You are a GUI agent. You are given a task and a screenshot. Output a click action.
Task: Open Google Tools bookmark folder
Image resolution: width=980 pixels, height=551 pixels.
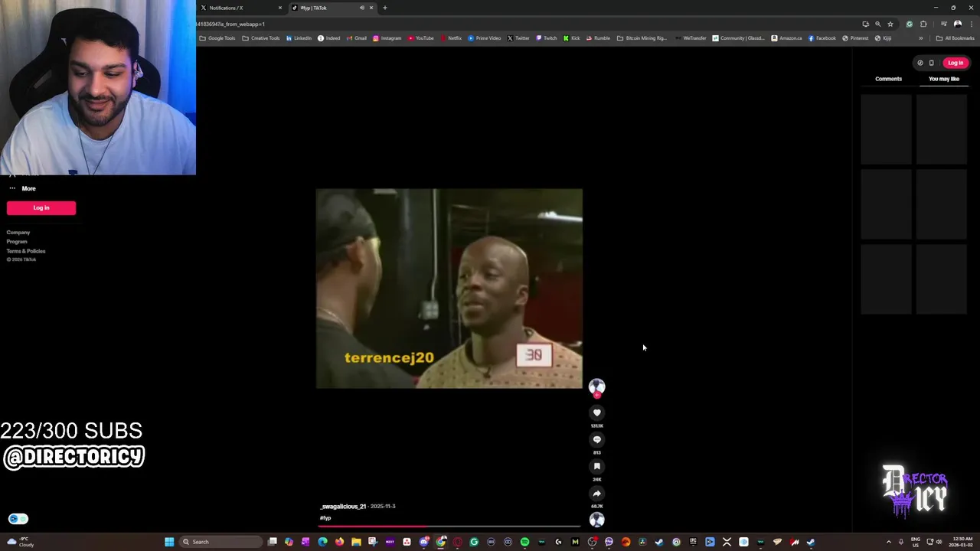coord(217,38)
